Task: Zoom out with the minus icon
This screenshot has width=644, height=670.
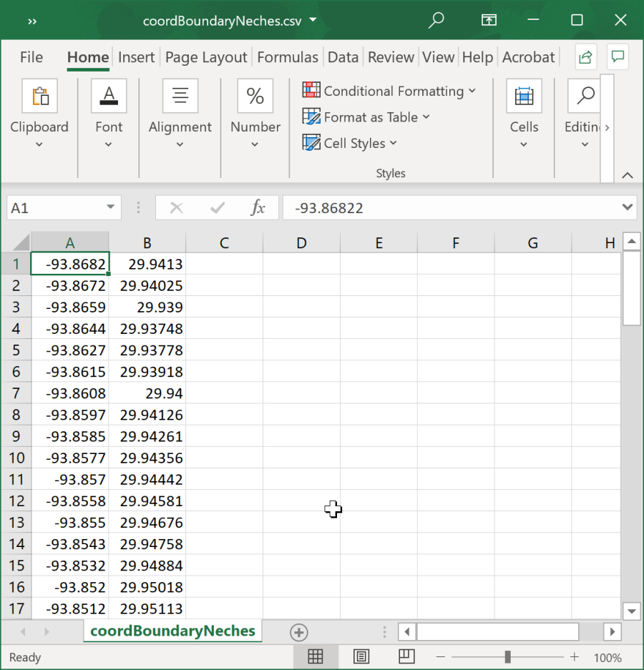Action: tap(441, 657)
